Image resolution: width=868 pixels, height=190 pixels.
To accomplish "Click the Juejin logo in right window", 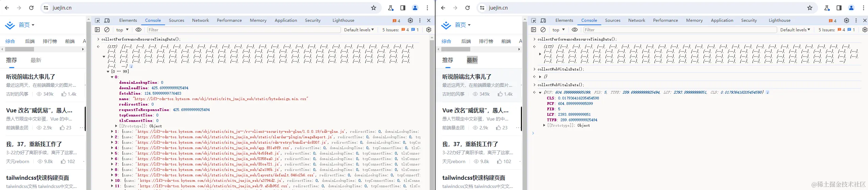I will 446,25.
